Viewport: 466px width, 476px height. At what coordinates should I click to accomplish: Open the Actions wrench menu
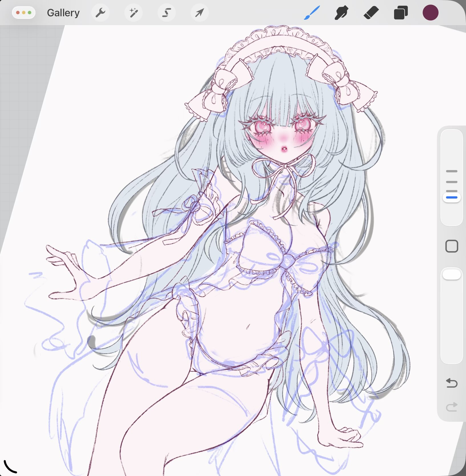[100, 13]
